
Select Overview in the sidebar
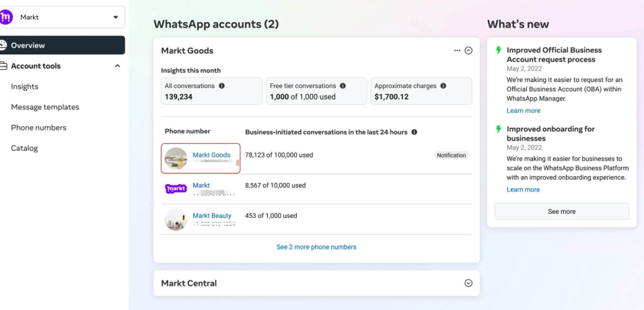point(62,45)
